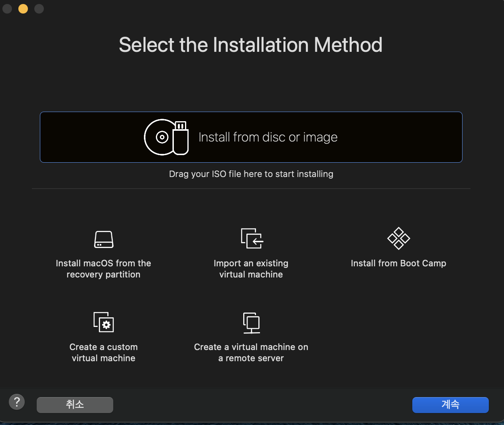
Task: Click the import virtual machine icon
Action: point(252,238)
